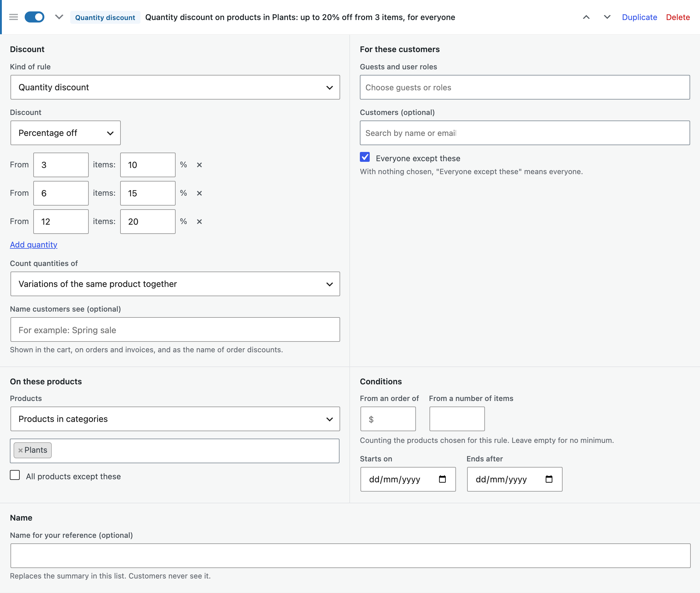This screenshot has width=700, height=593.
Task: Remove the Plants category tag
Action: [21, 451]
